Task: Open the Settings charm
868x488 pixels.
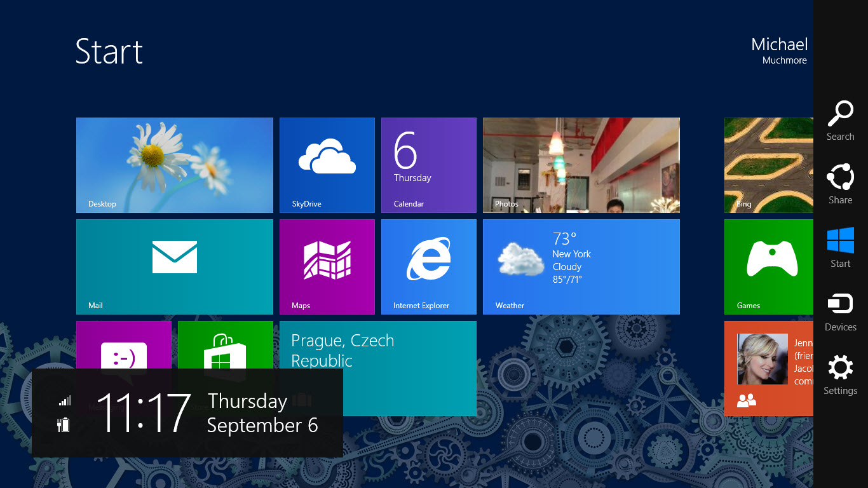Action: click(840, 375)
